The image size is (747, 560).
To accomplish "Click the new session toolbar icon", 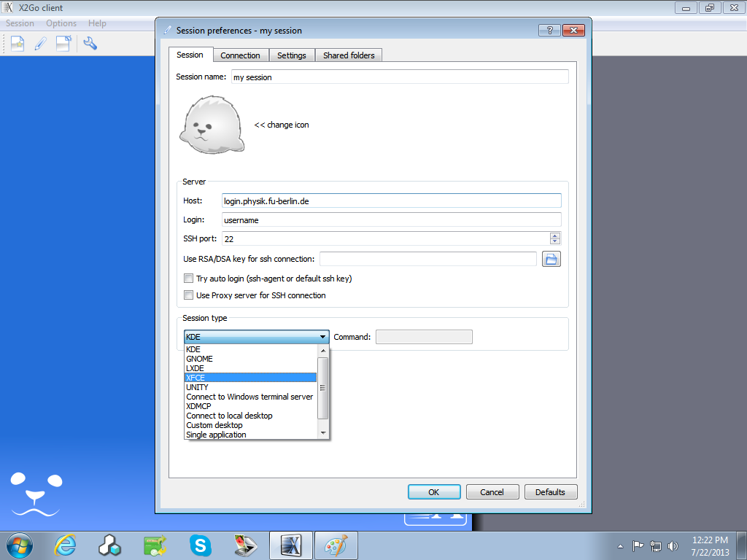I will tap(17, 44).
